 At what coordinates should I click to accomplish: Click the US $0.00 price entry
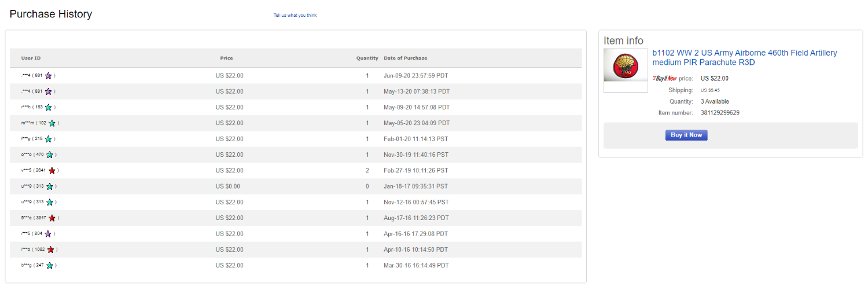point(227,186)
